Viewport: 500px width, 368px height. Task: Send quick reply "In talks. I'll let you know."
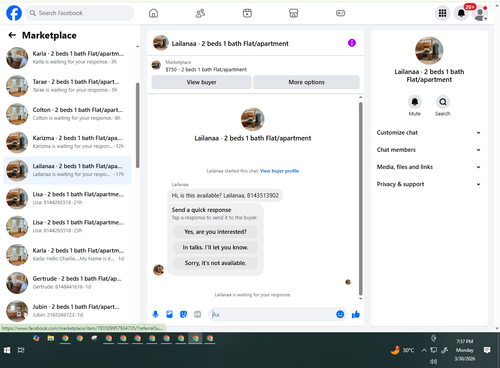215,247
